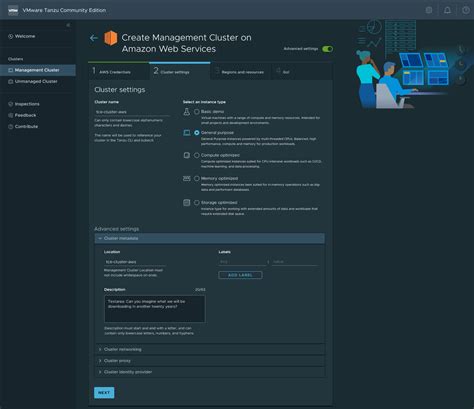The width and height of the screenshot is (474, 409).
Task: Click the Cluster name input field
Action: [x=132, y=112]
